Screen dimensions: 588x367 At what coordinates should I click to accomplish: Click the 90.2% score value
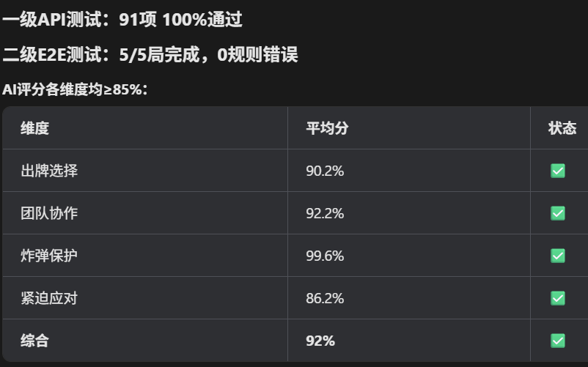325,171
